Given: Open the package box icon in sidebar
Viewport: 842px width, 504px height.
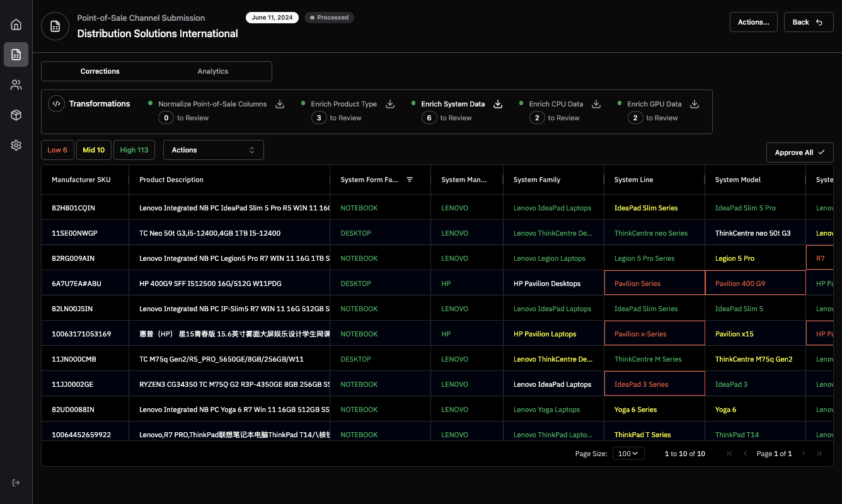Looking at the screenshot, I should point(16,115).
